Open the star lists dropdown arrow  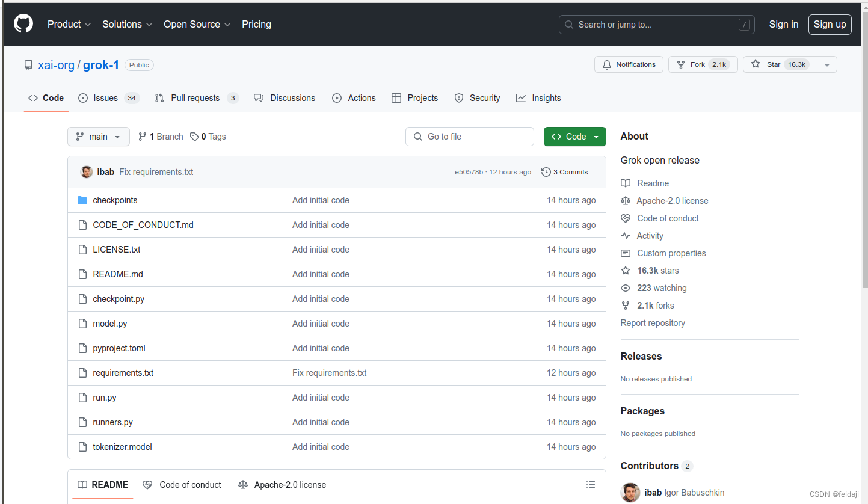[827, 64]
